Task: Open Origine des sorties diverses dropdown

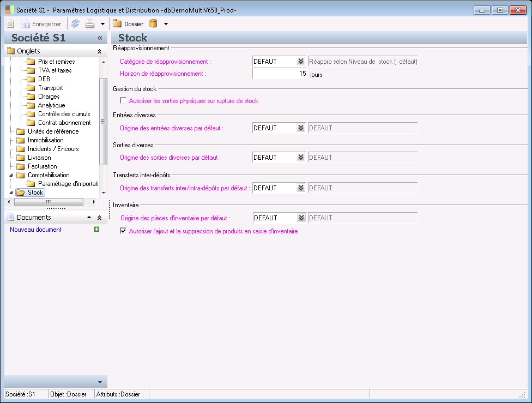Action: [x=300, y=158]
